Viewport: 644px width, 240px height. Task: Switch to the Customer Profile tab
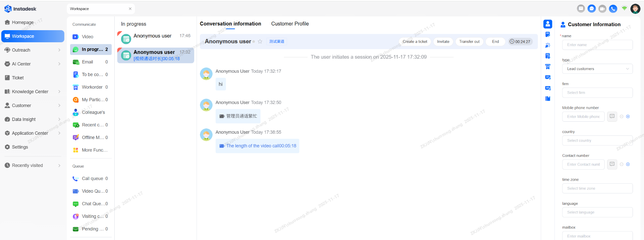tap(290, 24)
